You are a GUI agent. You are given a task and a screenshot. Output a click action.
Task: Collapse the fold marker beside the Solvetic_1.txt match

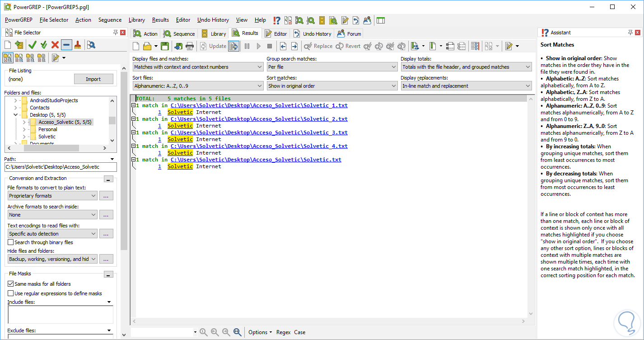pyautogui.click(x=133, y=105)
